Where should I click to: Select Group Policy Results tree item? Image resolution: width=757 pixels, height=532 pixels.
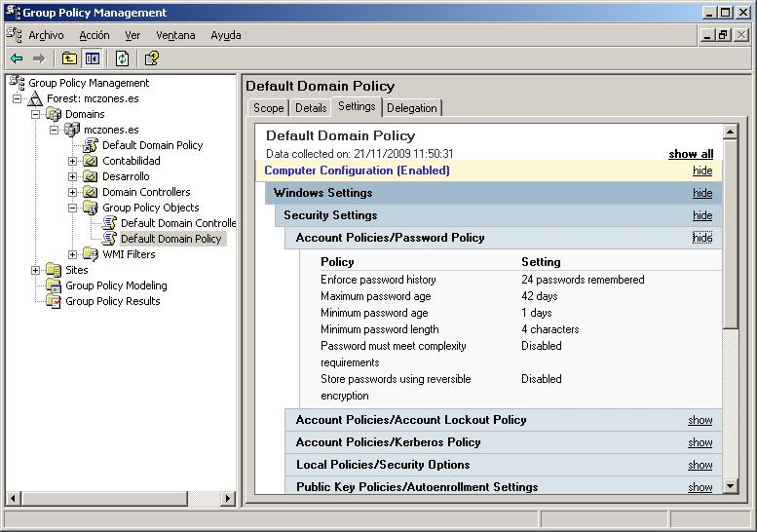[113, 301]
